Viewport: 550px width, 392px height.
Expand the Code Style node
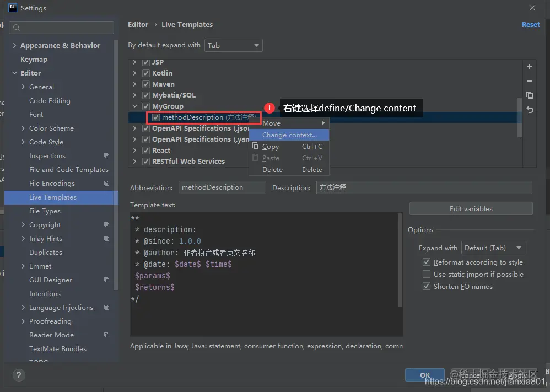click(x=23, y=142)
